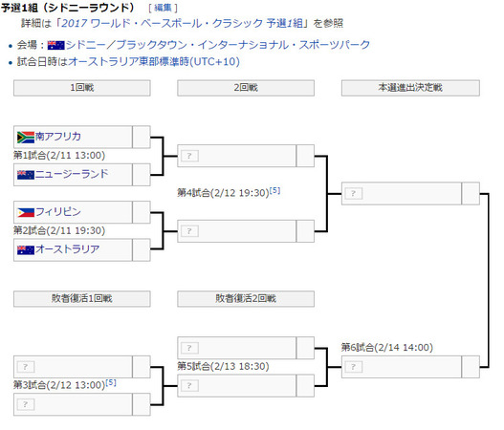Open the 編集 edit link for this section
Image resolution: width=504 pixels, height=430 pixels.
pyautogui.click(x=163, y=8)
